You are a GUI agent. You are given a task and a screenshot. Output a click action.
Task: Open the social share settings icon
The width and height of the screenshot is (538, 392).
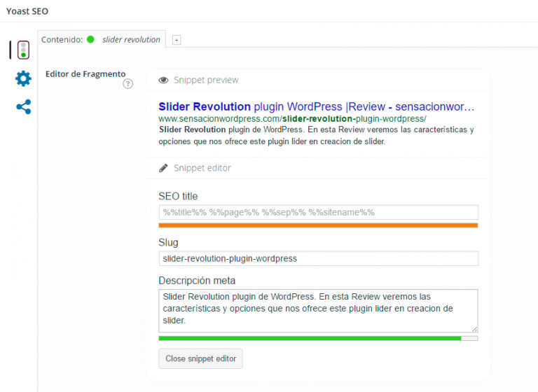(x=24, y=107)
